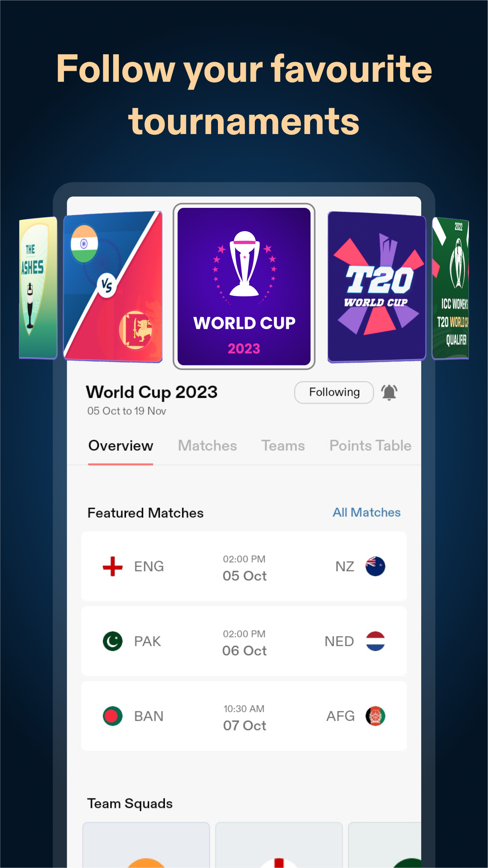Viewport: 488px width, 868px height.
Task: Click the England flag icon
Action: [x=113, y=566]
